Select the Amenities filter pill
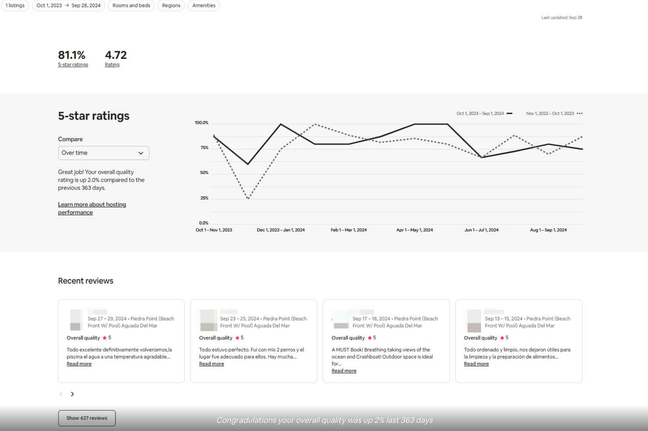648x431 pixels. (203, 5)
